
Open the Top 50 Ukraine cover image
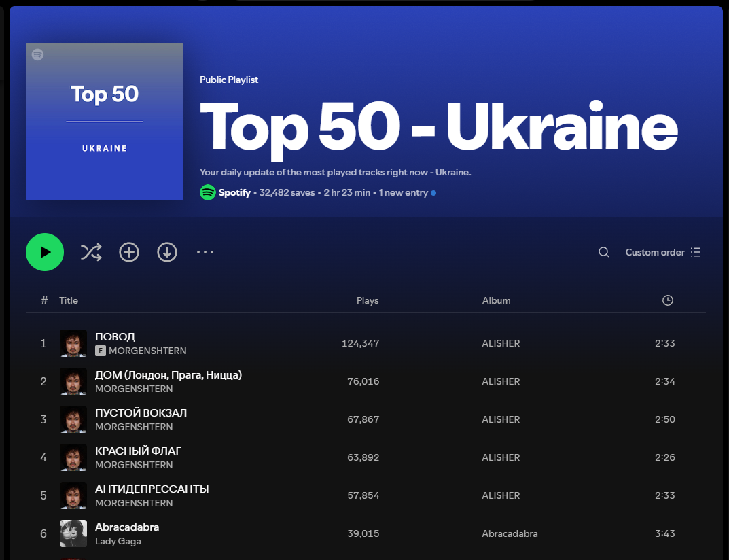[105, 122]
